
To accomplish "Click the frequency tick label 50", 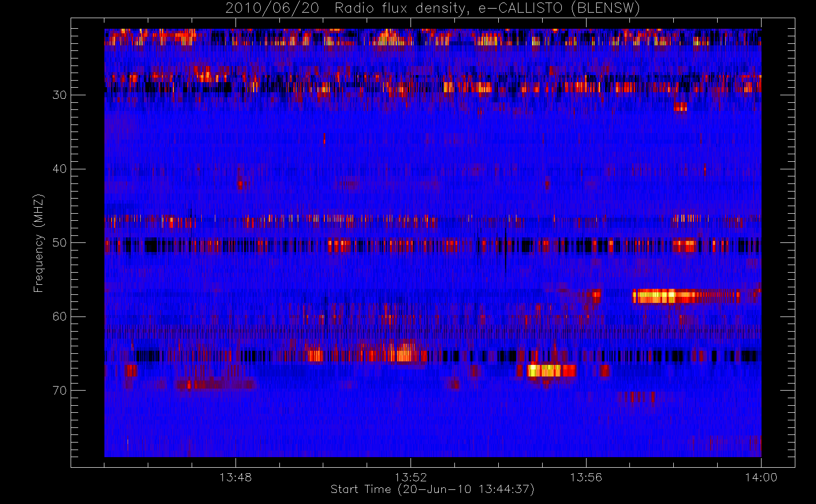I will pos(60,243).
